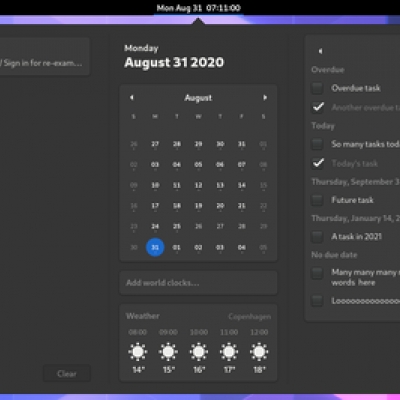
Task: Click the back arrow above Overdue tasks
Action: [x=320, y=51]
